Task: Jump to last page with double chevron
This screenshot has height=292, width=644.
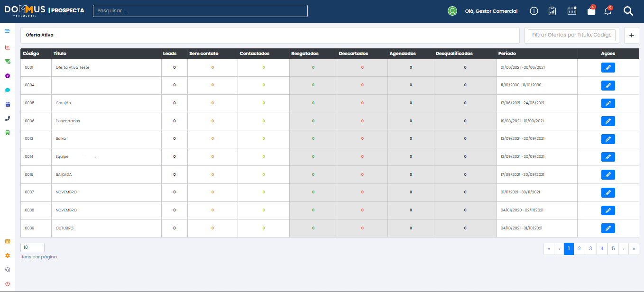Action: 634,248
